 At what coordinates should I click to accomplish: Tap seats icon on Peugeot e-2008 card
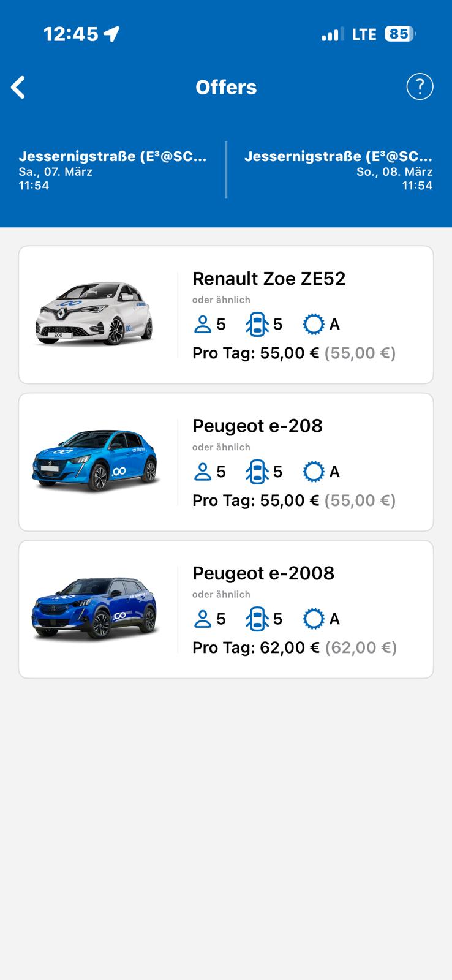point(202,619)
